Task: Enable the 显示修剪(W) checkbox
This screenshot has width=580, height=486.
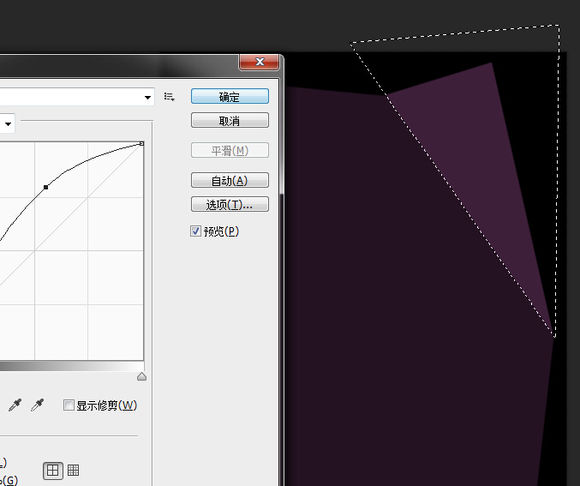Action: click(x=68, y=405)
